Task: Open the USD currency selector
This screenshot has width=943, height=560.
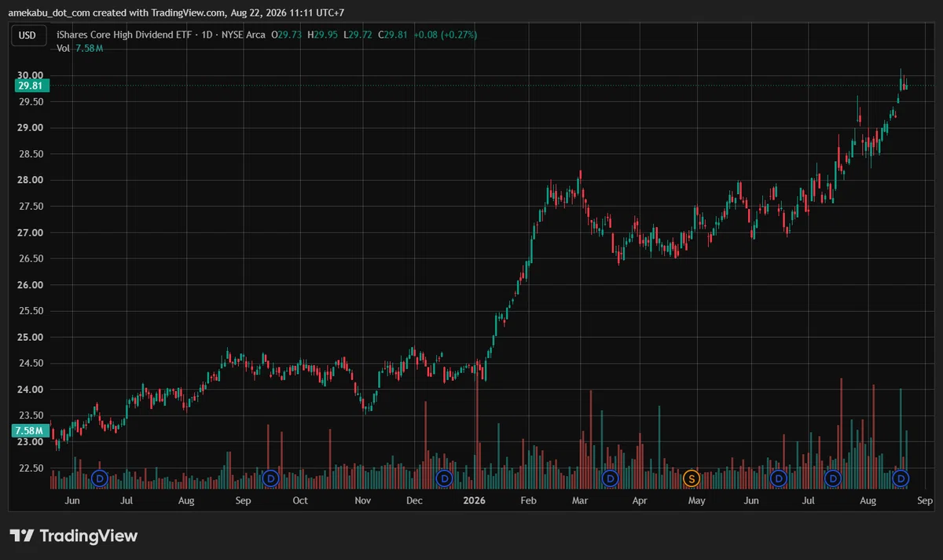Action: pos(28,35)
